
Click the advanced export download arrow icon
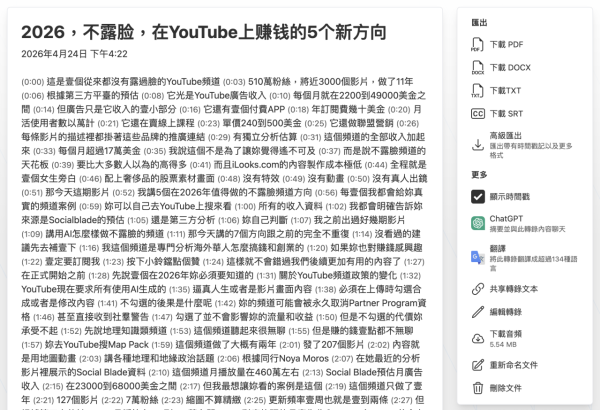(x=478, y=145)
